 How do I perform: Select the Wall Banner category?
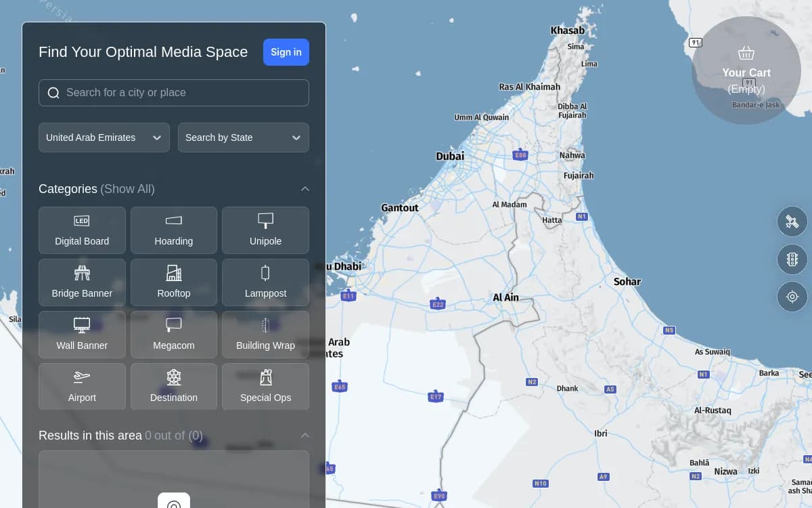[x=82, y=335]
